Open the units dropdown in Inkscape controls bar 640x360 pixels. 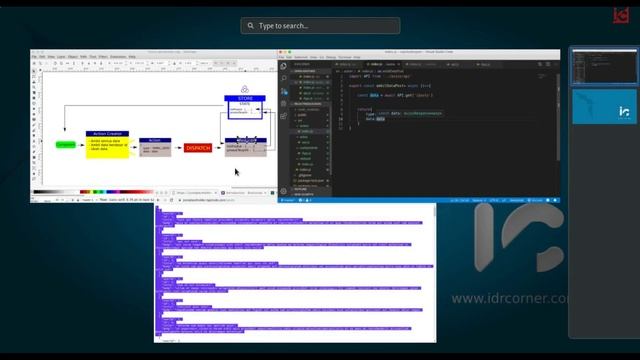(204, 63)
